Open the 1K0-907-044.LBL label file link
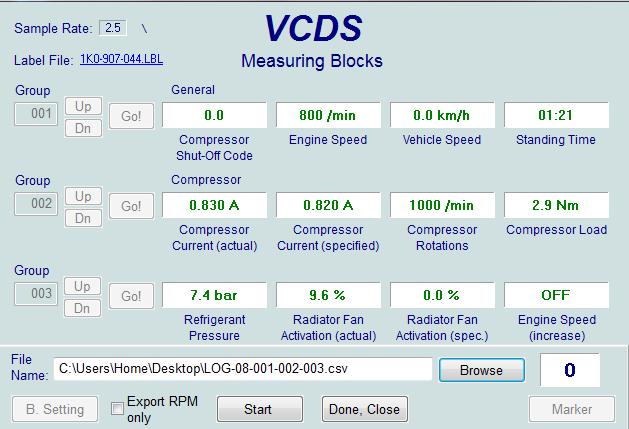The width and height of the screenshot is (629, 429). (122, 59)
